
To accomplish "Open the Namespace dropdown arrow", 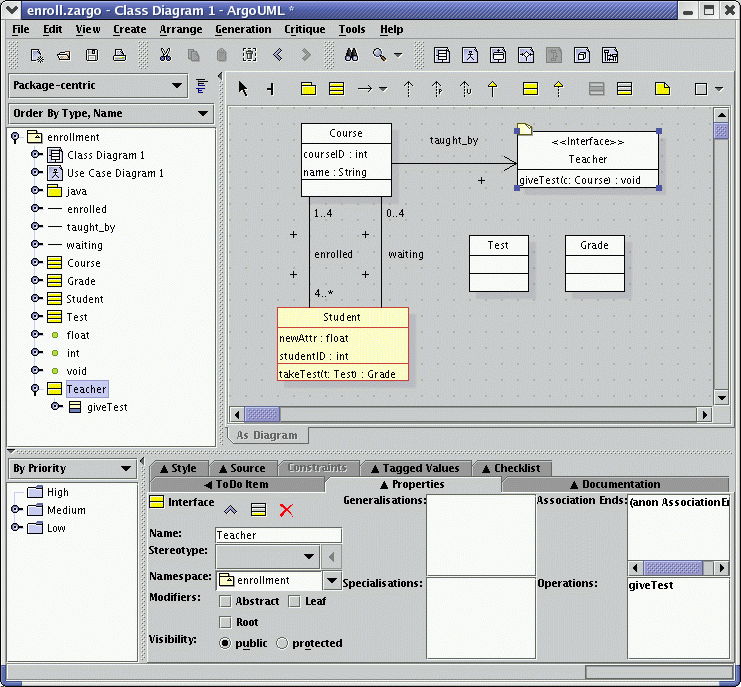I will [332, 580].
